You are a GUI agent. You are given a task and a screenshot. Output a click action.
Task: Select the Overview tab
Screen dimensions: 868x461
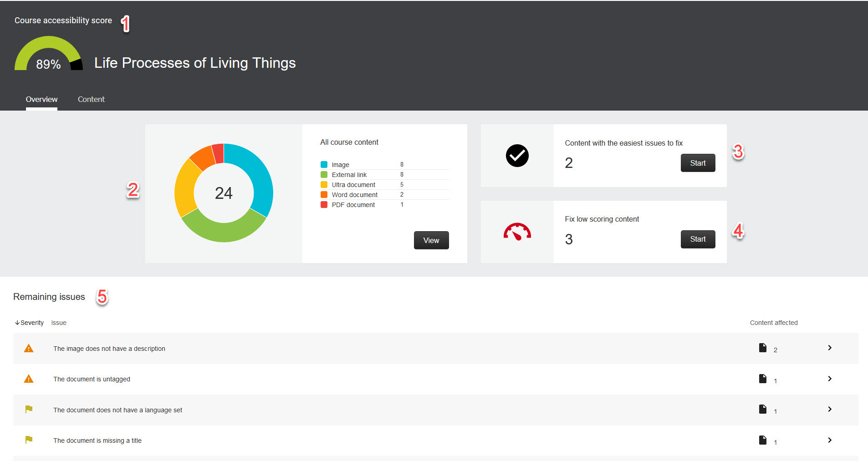pyautogui.click(x=41, y=99)
